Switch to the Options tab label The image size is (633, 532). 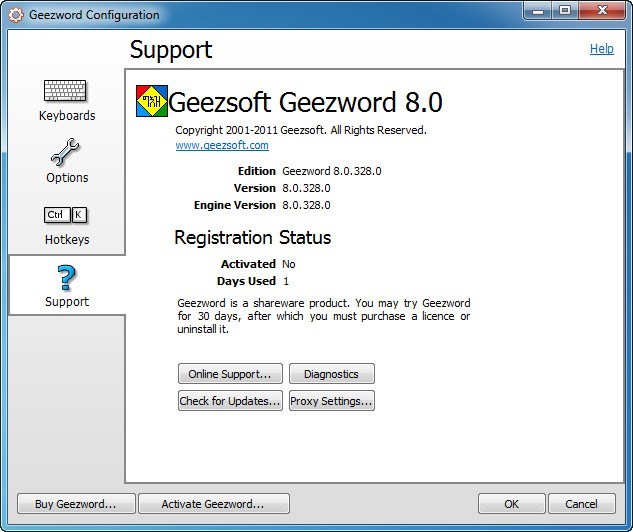(67, 178)
